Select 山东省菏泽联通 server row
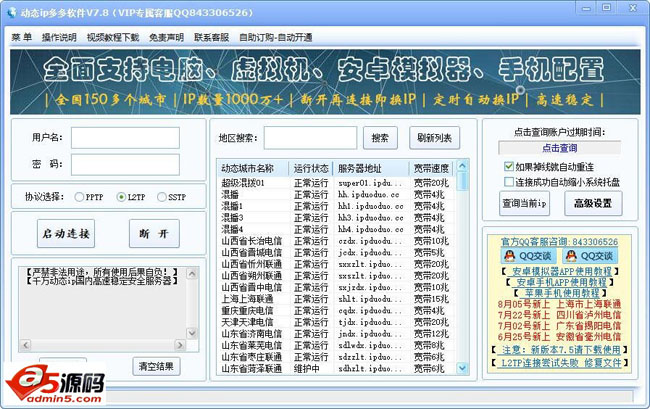Viewport: 650px width, 409px height. click(x=337, y=368)
